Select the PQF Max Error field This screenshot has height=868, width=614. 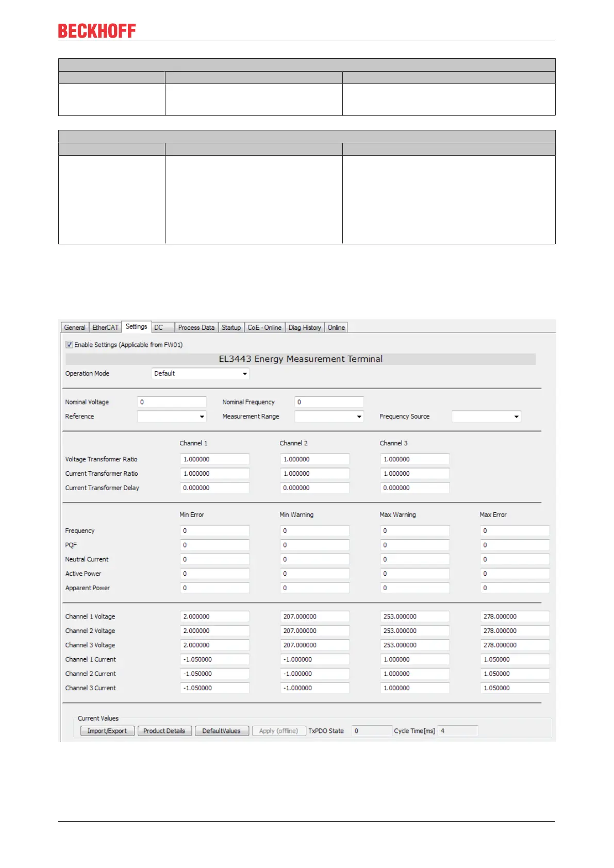pyautogui.click(x=515, y=545)
